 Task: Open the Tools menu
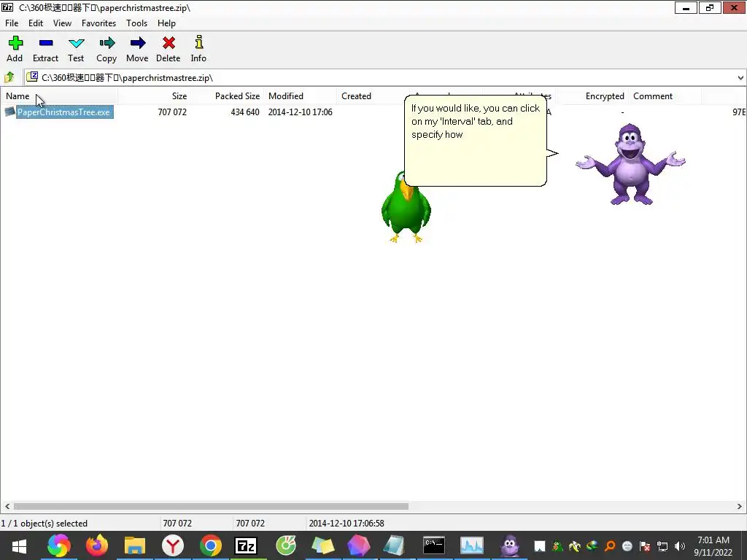pyautogui.click(x=136, y=23)
